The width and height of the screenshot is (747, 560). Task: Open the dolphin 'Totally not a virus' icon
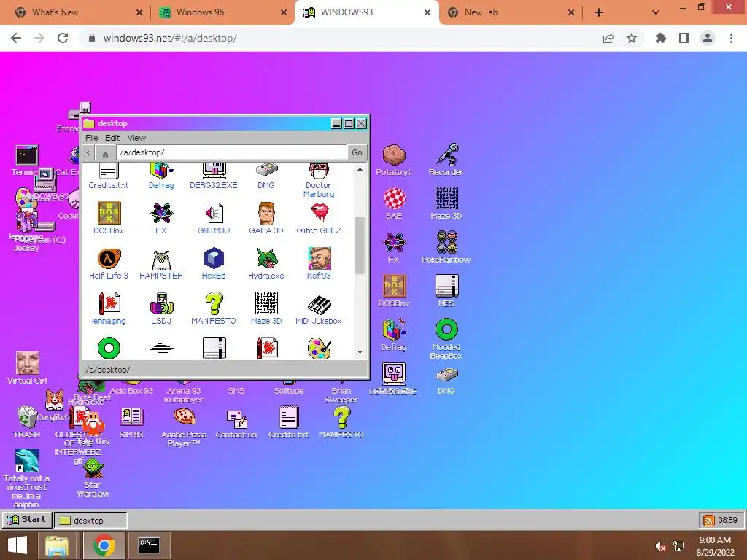pos(27,478)
